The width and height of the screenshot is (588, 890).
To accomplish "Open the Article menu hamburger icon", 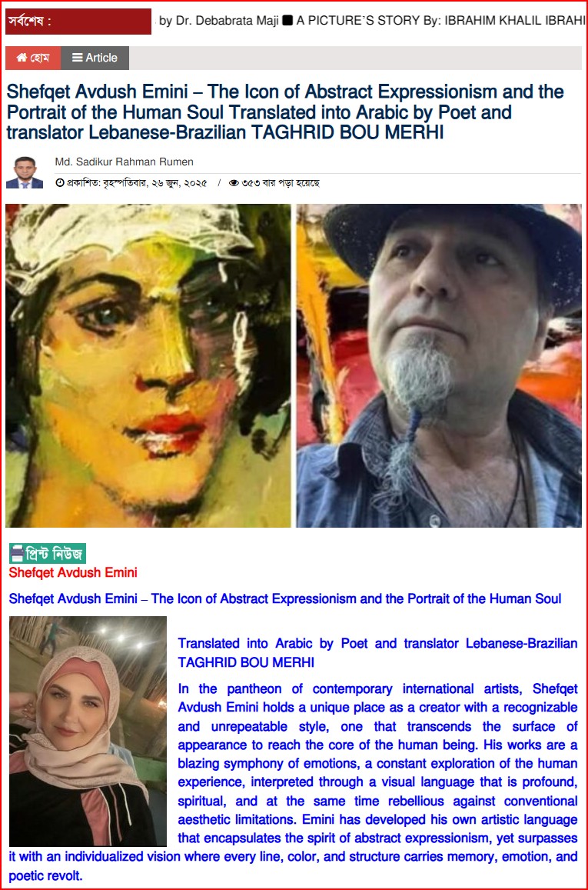I will pos(78,58).
